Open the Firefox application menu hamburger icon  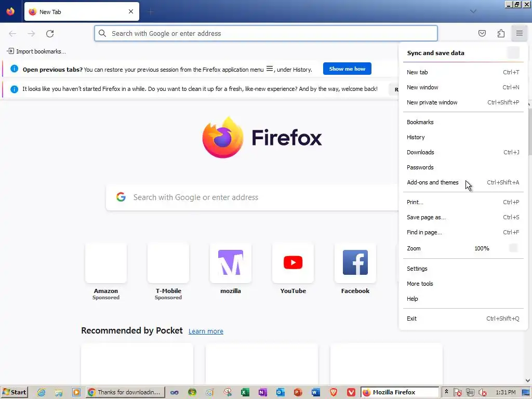(x=519, y=33)
